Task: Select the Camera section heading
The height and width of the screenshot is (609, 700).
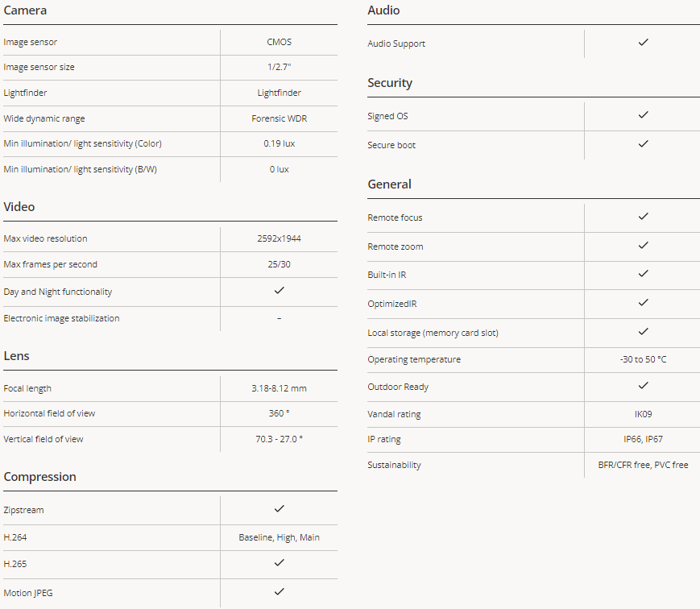Action: (x=25, y=10)
